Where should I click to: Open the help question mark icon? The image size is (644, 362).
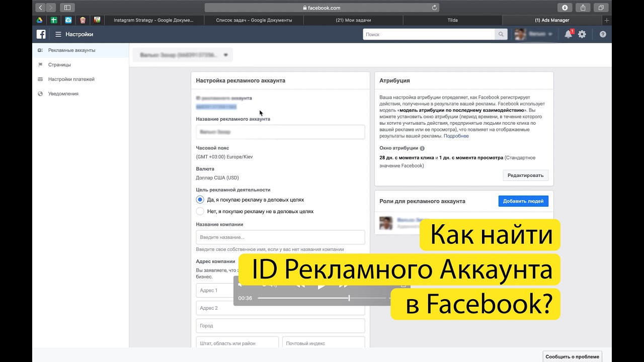click(603, 34)
